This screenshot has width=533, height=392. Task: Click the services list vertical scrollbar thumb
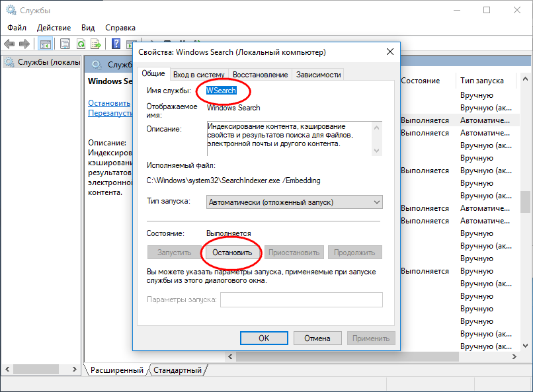(525, 202)
